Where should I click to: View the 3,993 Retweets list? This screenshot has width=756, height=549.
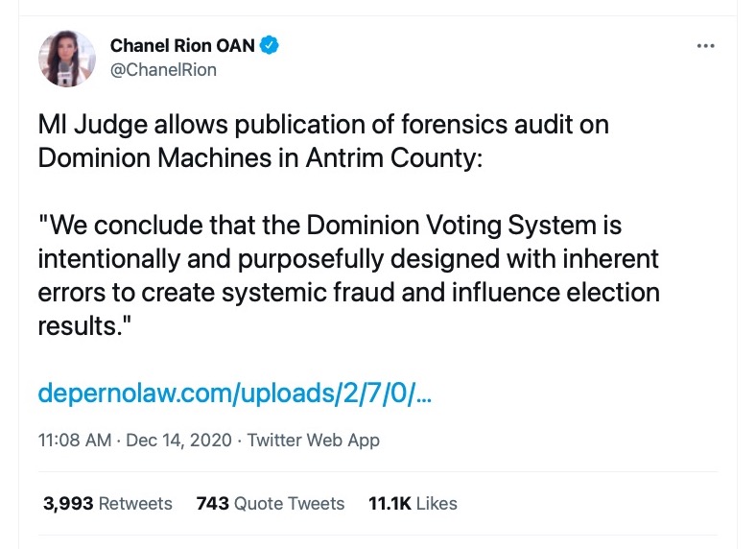[x=107, y=503]
